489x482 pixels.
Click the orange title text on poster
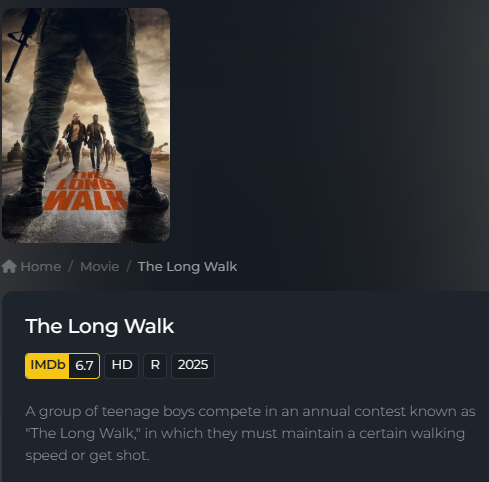[86, 193]
